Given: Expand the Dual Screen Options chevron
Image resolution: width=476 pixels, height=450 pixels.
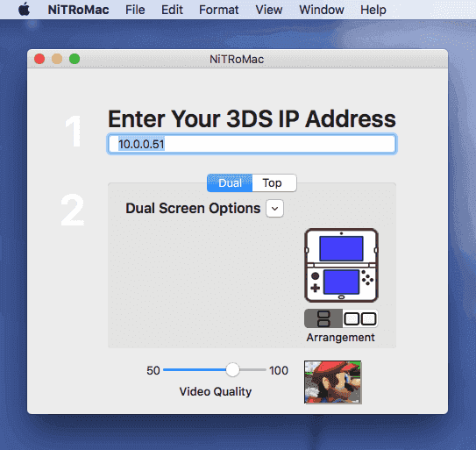Looking at the screenshot, I should pyautogui.click(x=274, y=209).
